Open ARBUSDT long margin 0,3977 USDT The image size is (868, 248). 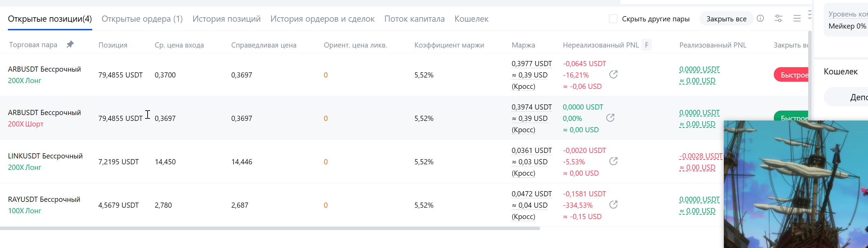532,64
